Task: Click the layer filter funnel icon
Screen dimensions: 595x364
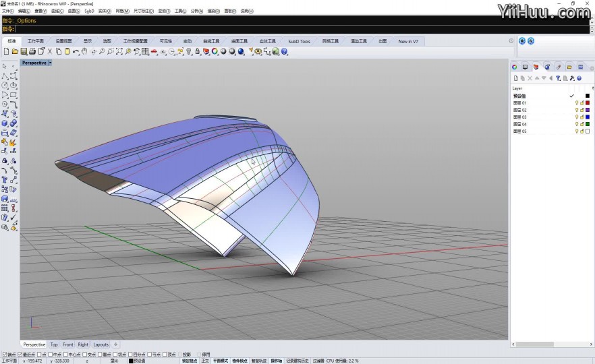Action: 558,78
